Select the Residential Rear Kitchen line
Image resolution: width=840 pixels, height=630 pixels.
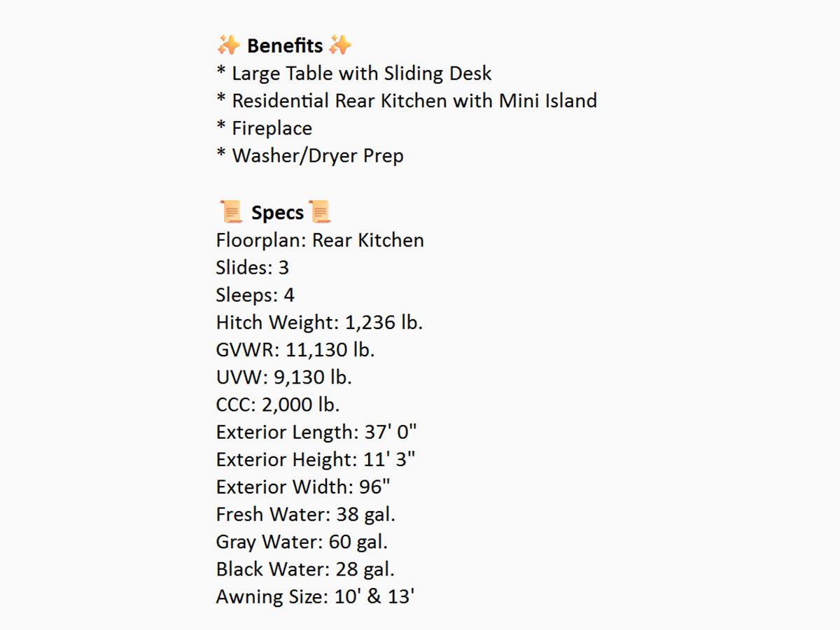407,101
